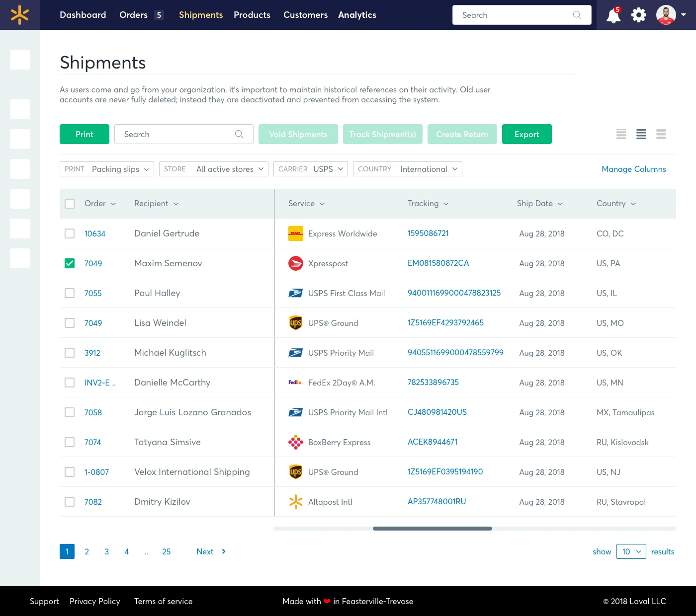The width and height of the screenshot is (696, 616).
Task: Switch to medium row density view
Action: [641, 134]
